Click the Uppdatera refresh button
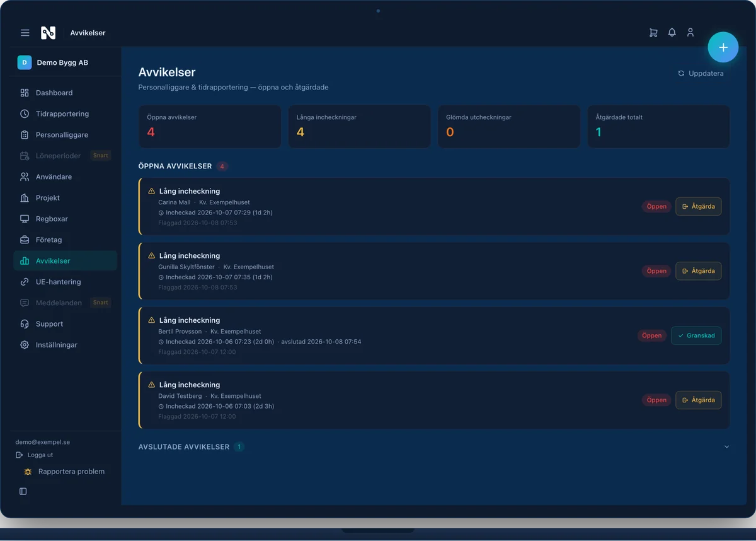The image size is (756, 541). 701,74
